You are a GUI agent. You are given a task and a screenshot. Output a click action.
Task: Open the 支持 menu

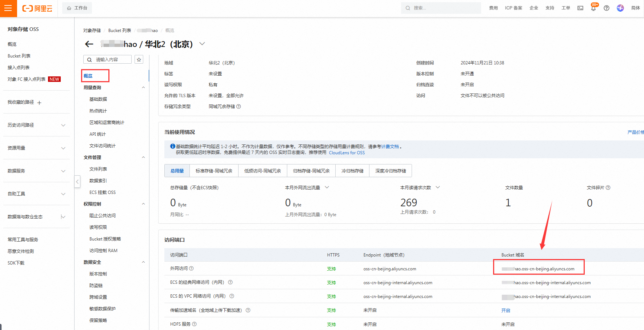549,8
